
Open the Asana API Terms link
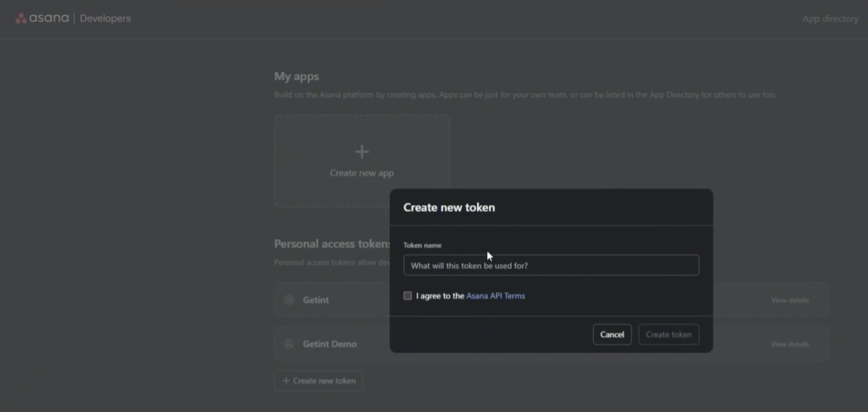pos(495,296)
